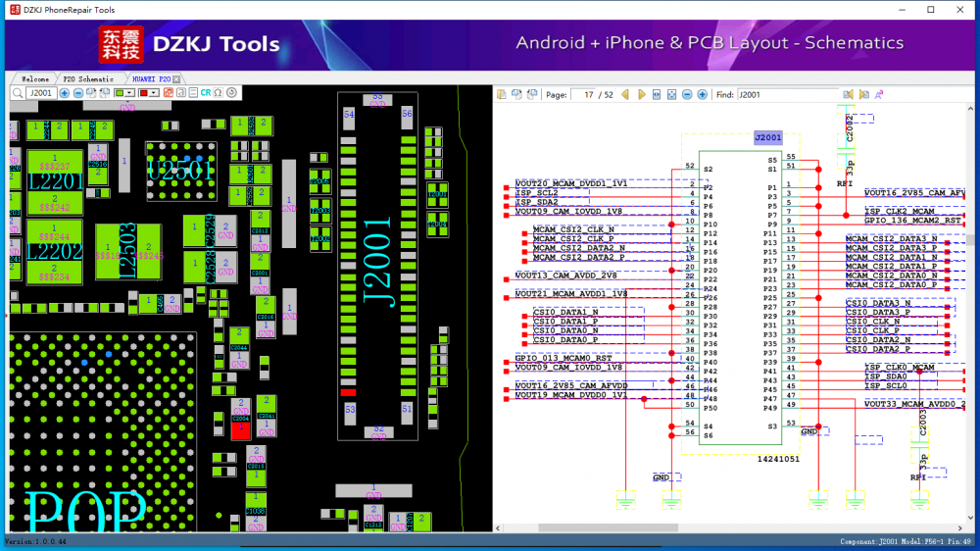Click the GPIO_013_MCAM0_RST net label

pos(563,359)
